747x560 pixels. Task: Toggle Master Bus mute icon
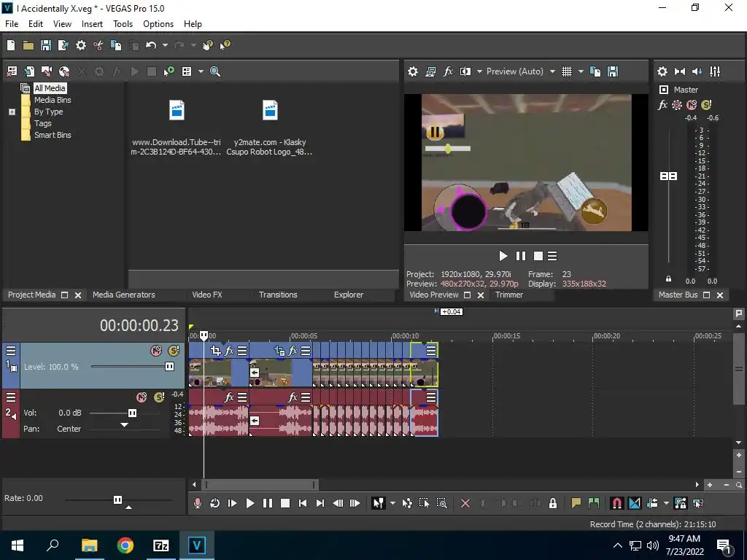(692, 105)
